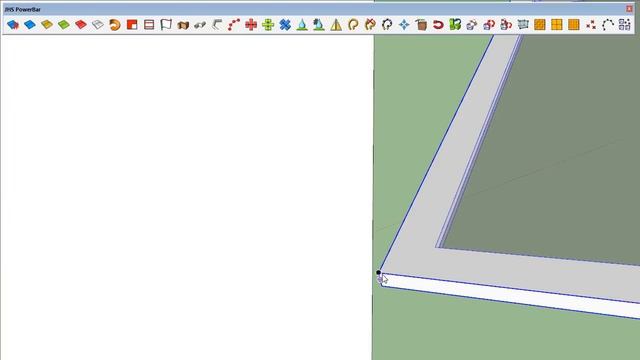Image resolution: width=640 pixels, height=360 pixels.
Task: Click the black dotted arc icon
Action: pos(608,25)
